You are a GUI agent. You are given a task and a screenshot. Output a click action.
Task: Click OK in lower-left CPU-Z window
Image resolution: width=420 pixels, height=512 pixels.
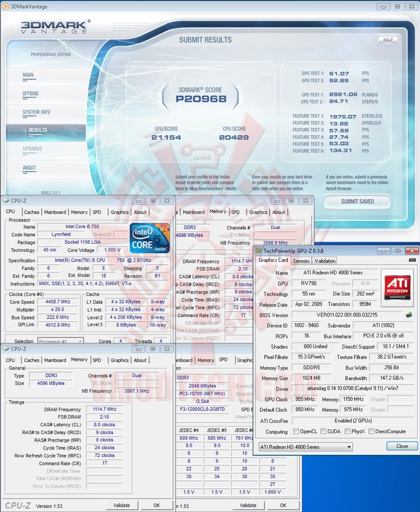[157, 506]
